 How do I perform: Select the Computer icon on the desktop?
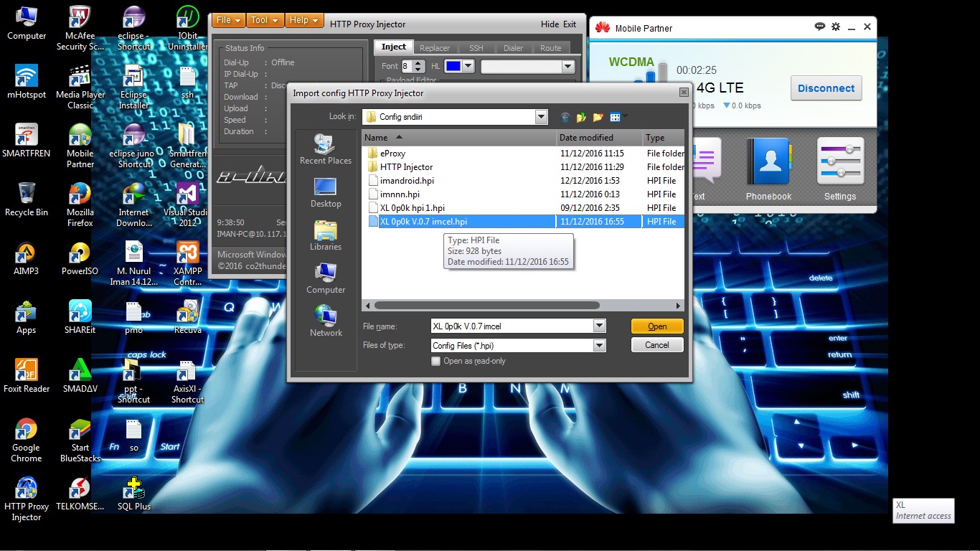tap(27, 24)
